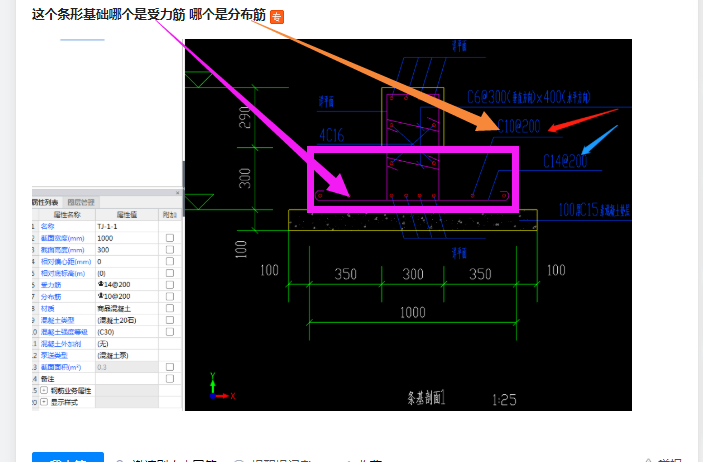The width and height of the screenshot is (703, 462).
Task: Tick the 附加 checkbox in the 分布筋 row
Action: point(170,296)
